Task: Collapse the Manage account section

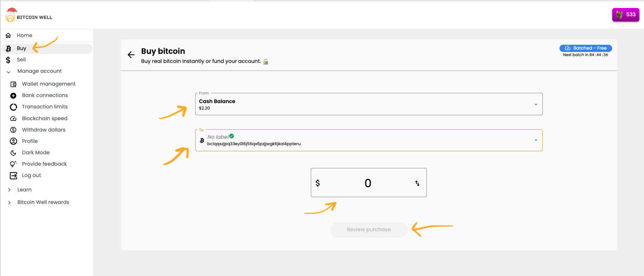Action: [39, 71]
